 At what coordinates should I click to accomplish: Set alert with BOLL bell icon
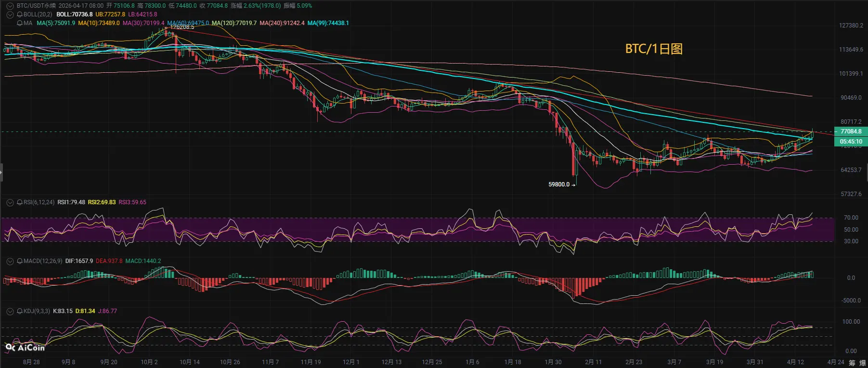pyautogui.click(x=20, y=14)
